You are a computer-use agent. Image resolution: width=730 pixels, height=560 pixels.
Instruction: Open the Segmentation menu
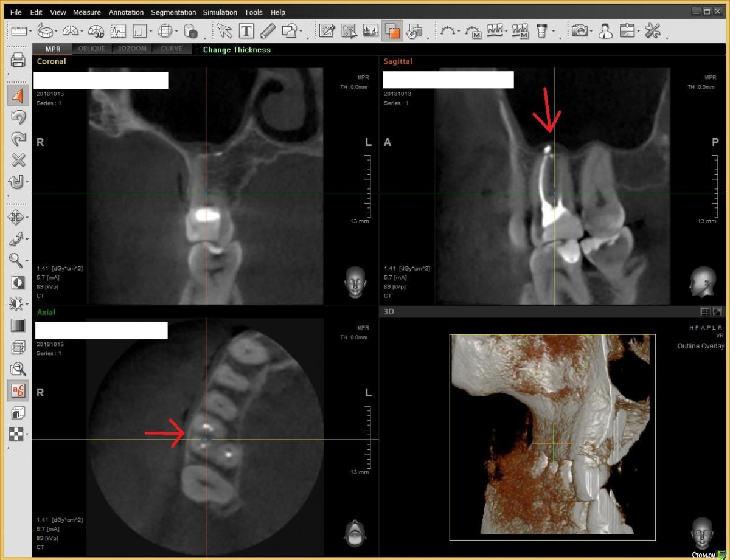click(173, 12)
